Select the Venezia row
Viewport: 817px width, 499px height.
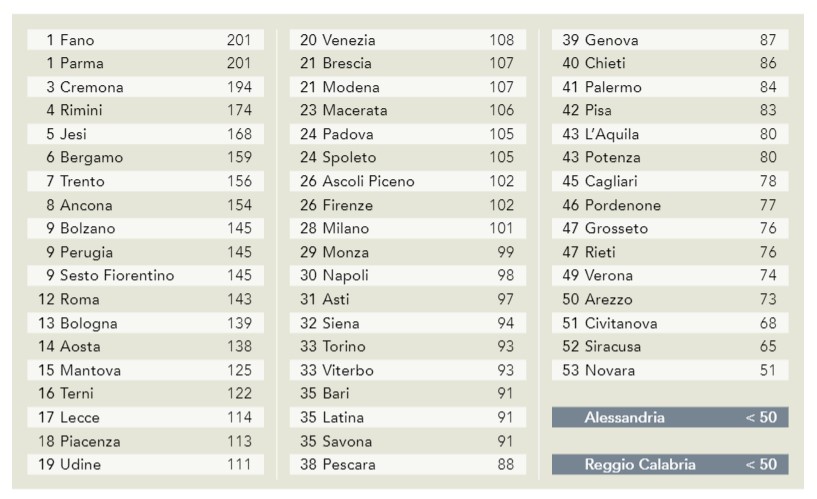tap(407, 40)
